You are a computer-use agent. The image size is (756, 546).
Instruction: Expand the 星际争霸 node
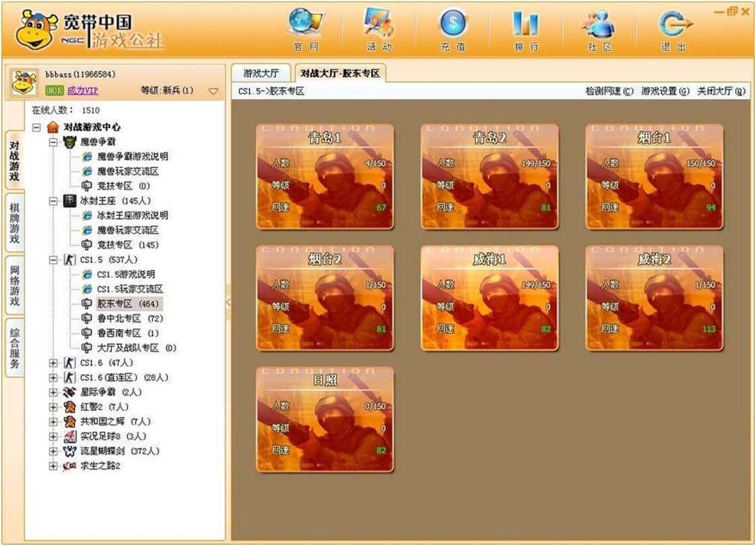(x=53, y=392)
